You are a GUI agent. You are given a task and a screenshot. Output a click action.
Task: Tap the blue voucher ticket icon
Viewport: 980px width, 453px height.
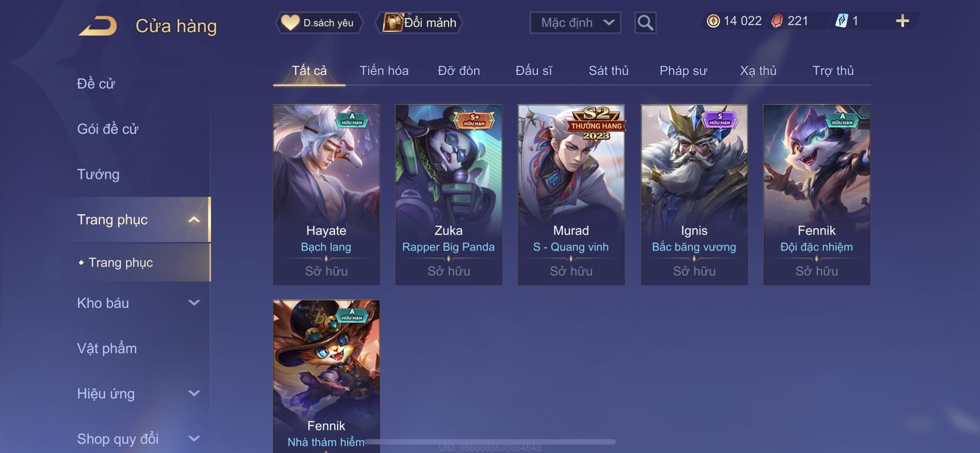click(841, 21)
